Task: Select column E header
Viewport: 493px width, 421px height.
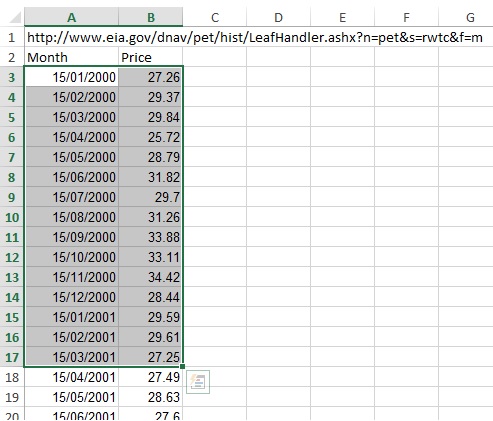Action: 342,17
